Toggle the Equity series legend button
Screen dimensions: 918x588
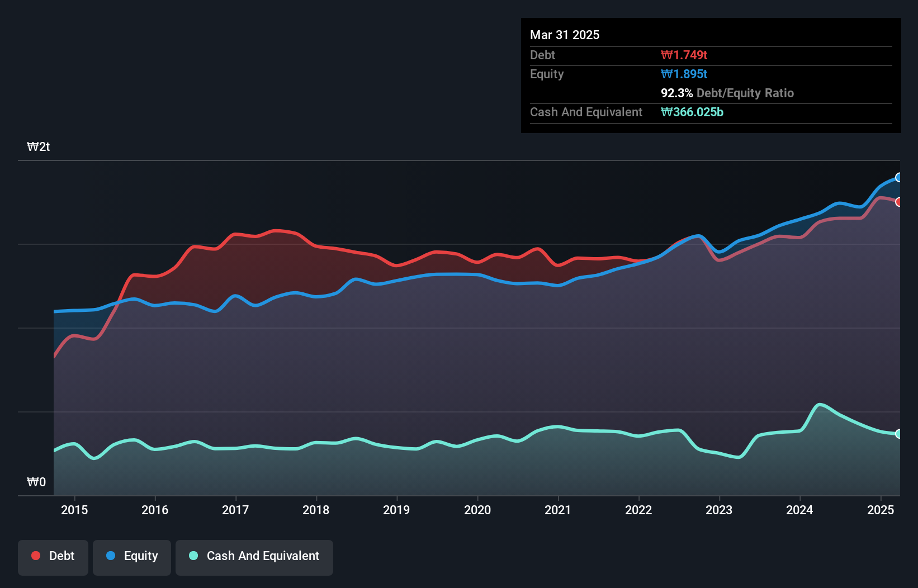(x=132, y=557)
